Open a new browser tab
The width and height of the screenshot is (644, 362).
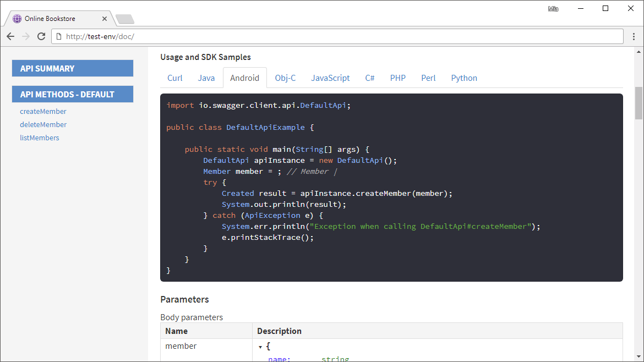pyautogui.click(x=125, y=19)
